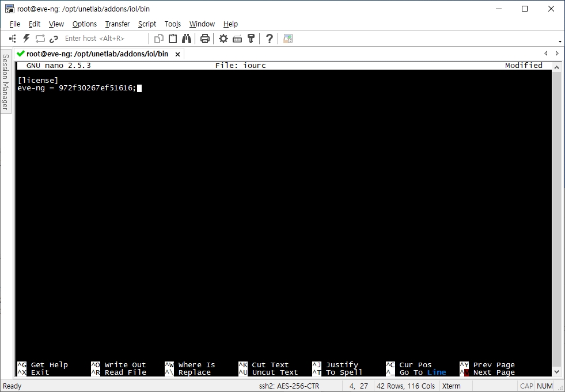Click the CAP indicator in status bar
Screen dimensions: 565x392
(x=526, y=386)
